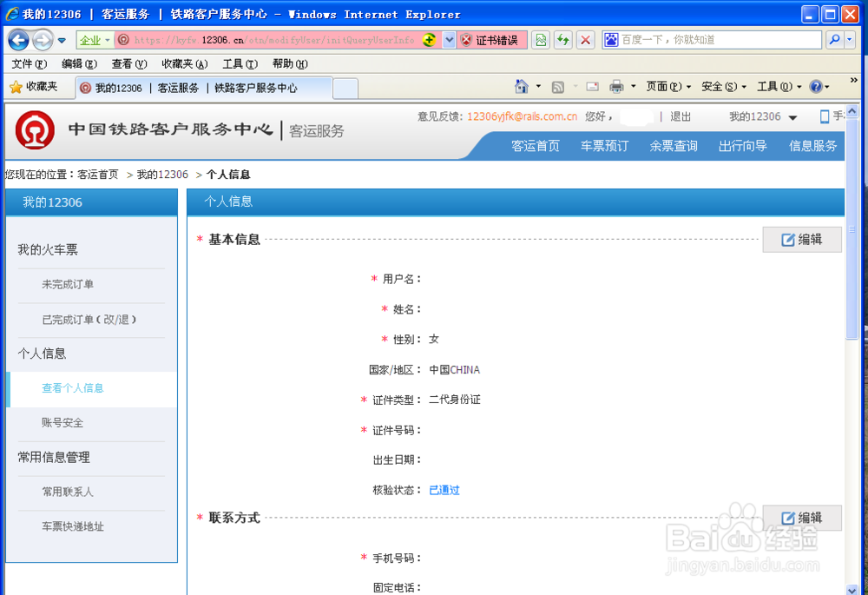Click the 编辑 button for 基本信息

(802, 240)
